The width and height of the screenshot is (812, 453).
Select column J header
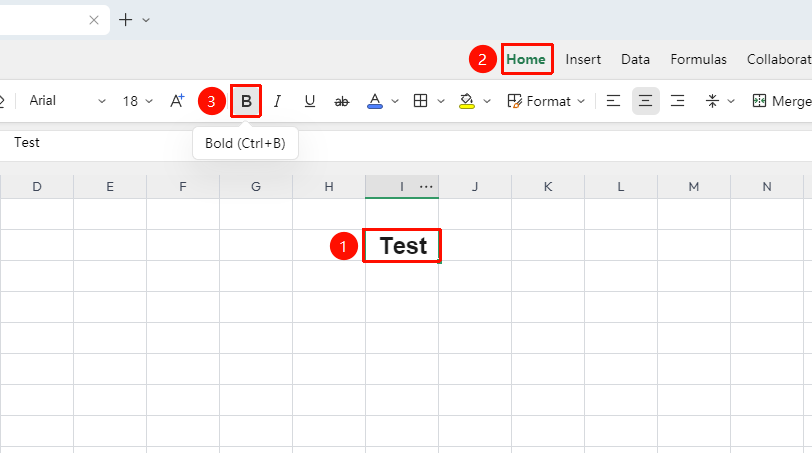click(475, 187)
